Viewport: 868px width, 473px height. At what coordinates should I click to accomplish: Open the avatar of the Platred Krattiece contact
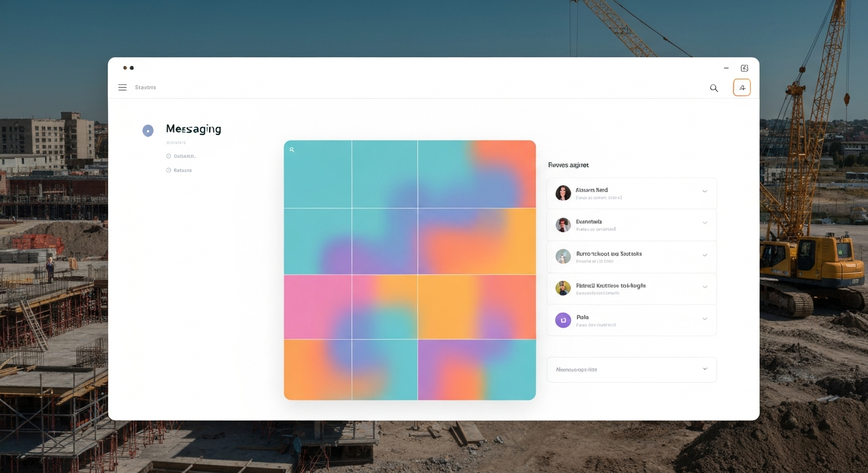tap(563, 288)
